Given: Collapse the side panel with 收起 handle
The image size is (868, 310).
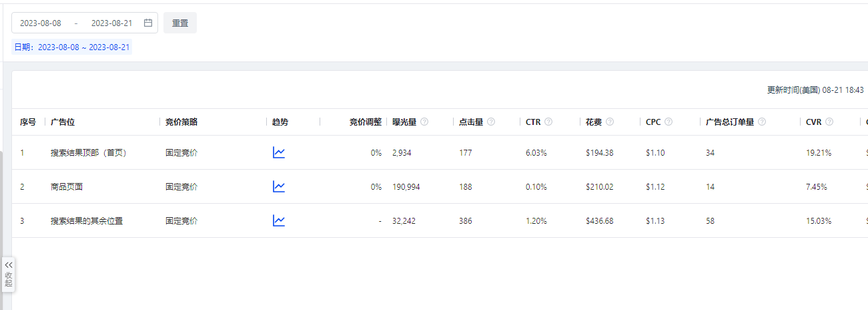Looking at the screenshot, I should 9,274.
